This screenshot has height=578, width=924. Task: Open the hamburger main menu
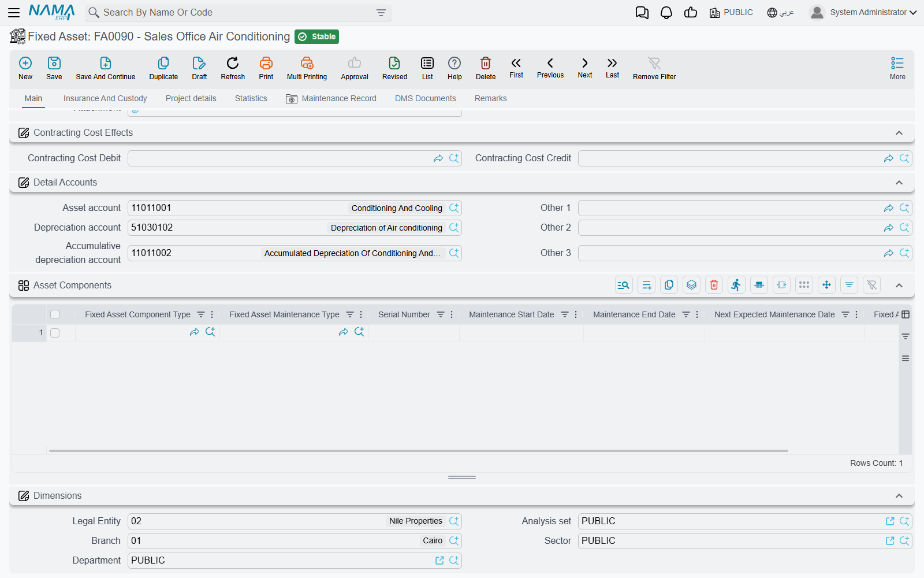click(x=14, y=13)
